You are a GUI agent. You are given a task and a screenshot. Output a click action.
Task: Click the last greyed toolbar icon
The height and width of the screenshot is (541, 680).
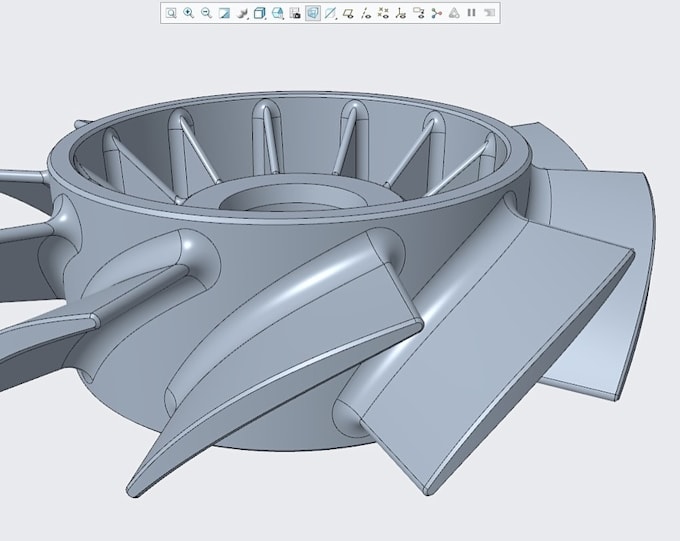coord(490,13)
